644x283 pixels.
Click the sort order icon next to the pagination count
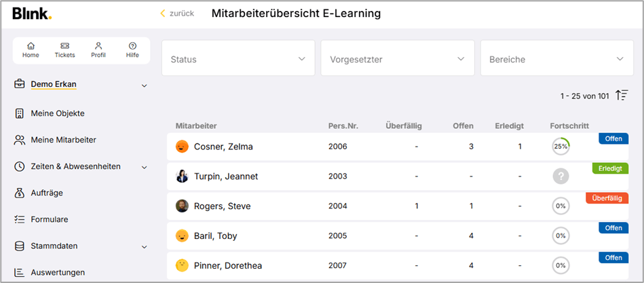[x=622, y=96]
